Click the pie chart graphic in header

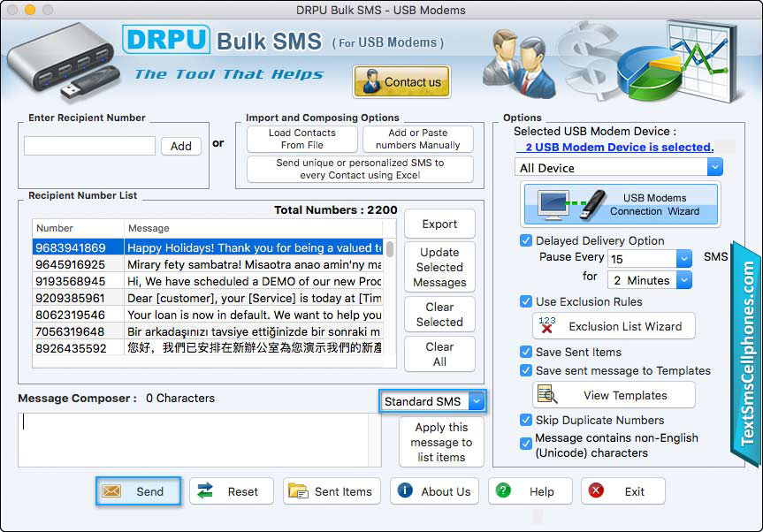click(650, 73)
